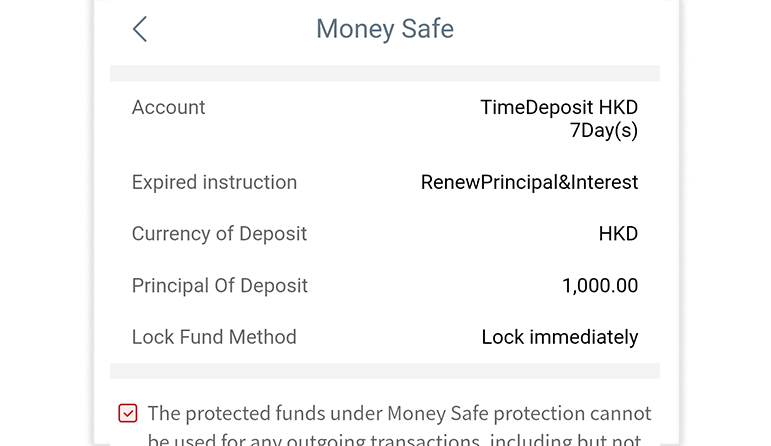
Task: Click the Currency of Deposit label
Action: point(219,234)
